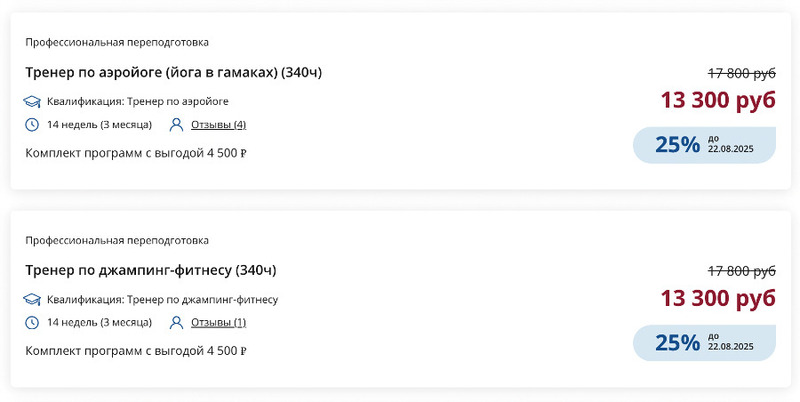Click crossed-out 17 800 руб in aeroyoga card
800x402 pixels.
tap(742, 73)
